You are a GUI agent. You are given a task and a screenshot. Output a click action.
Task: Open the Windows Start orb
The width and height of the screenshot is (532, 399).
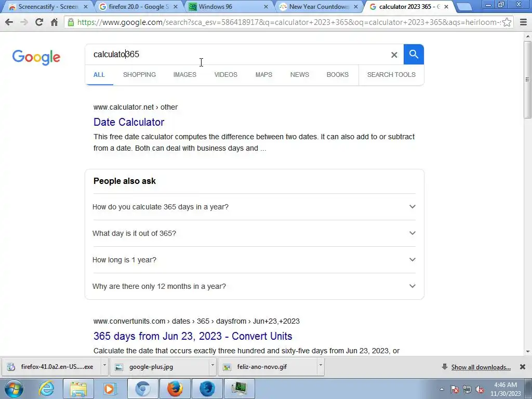[14, 389]
